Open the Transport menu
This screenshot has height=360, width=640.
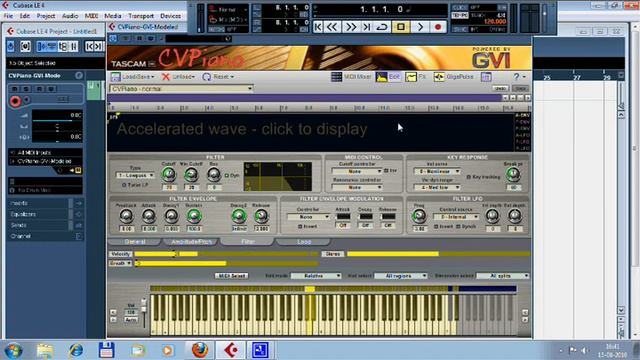point(141,16)
